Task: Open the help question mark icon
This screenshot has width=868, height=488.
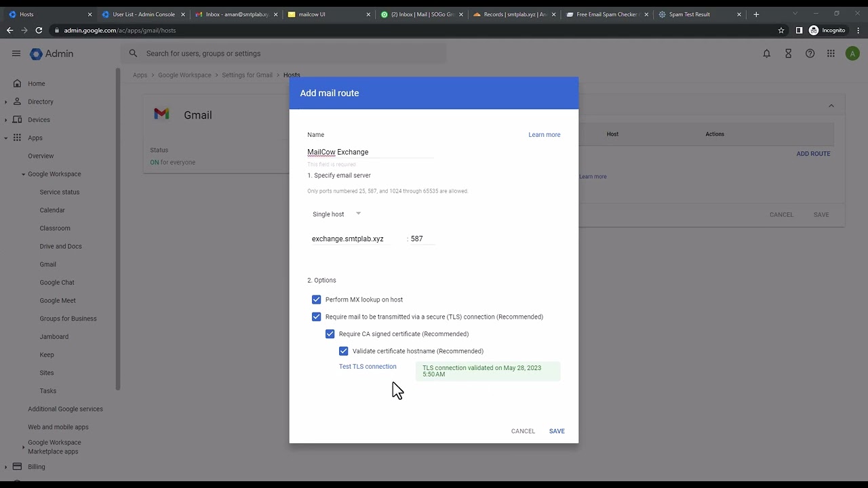Action: point(810,54)
